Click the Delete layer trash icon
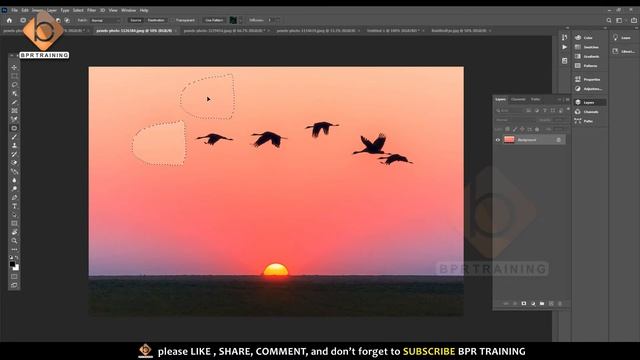 point(560,303)
